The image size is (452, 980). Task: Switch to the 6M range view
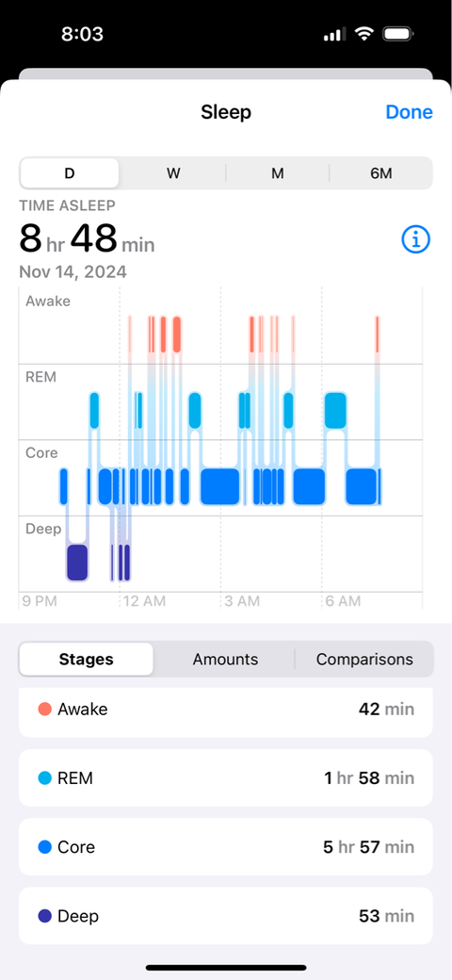coord(380,173)
